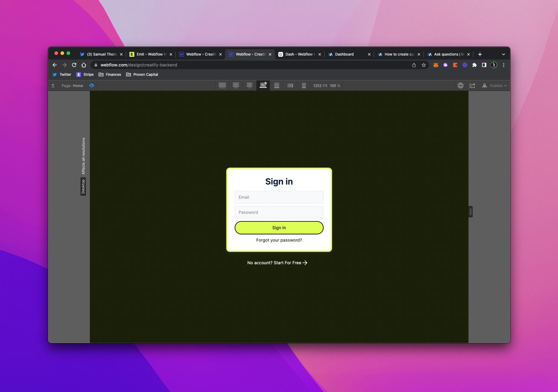Switch to the How to create cu tab
Screen dimensions: 558x392
coord(398,54)
